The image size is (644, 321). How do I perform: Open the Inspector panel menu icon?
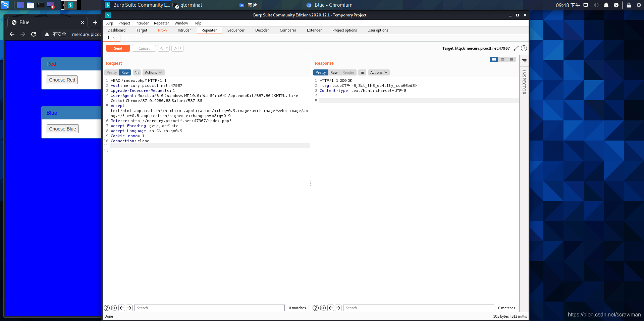tap(524, 61)
